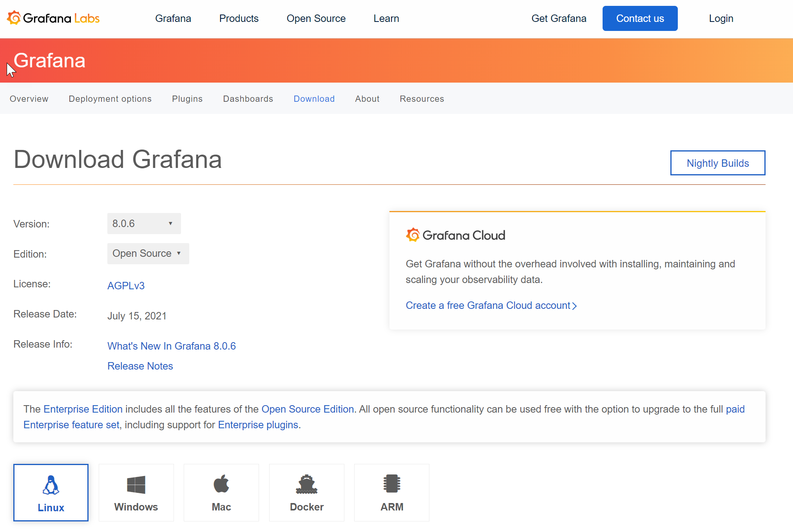Image resolution: width=793 pixels, height=532 pixels.
Task: Click the Grafana Cloud logo
Action: click(456, 235)
